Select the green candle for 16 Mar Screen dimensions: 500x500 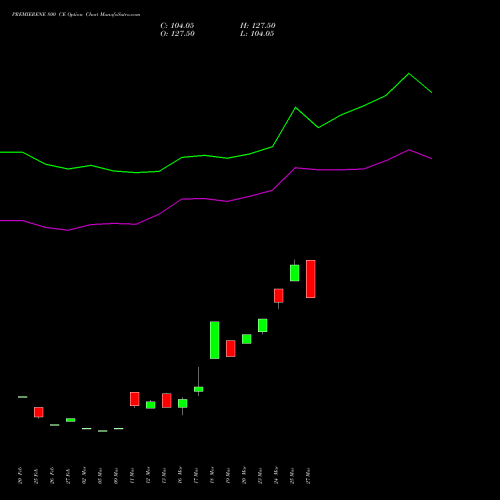tap(183, 403)
